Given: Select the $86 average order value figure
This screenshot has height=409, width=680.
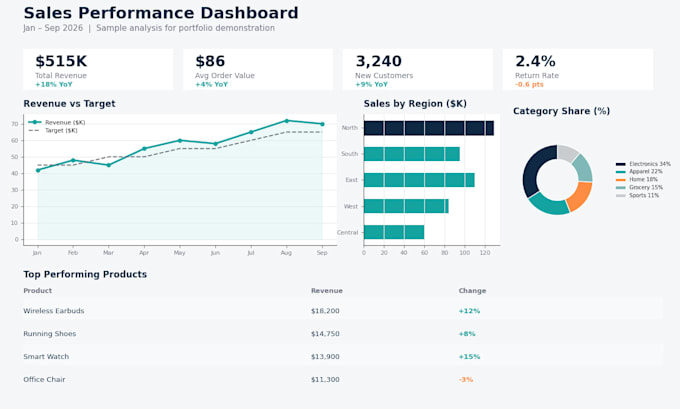Looking at the screenshot, I should 210,61.
